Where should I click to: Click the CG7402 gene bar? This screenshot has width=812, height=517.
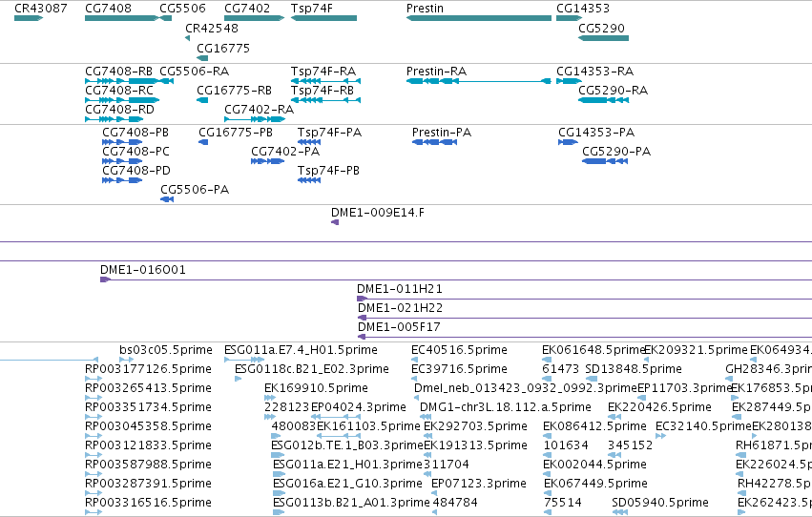(x=254, y=18)
